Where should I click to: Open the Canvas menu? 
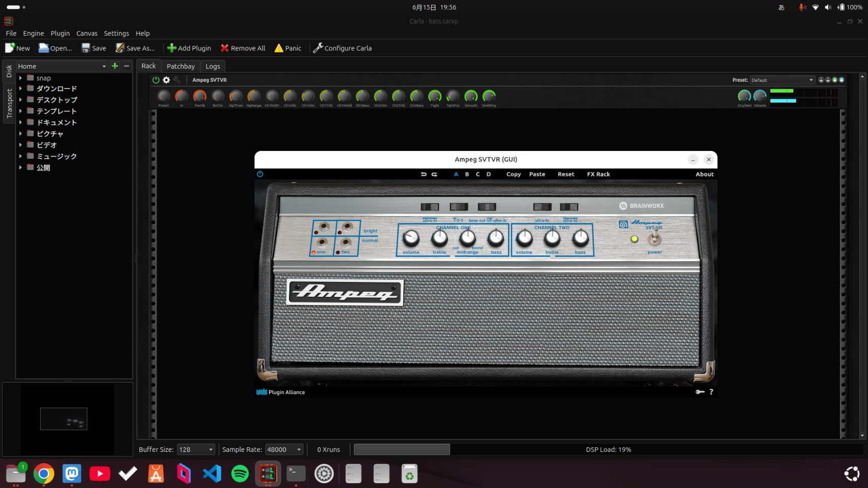(x=87, y=34)
